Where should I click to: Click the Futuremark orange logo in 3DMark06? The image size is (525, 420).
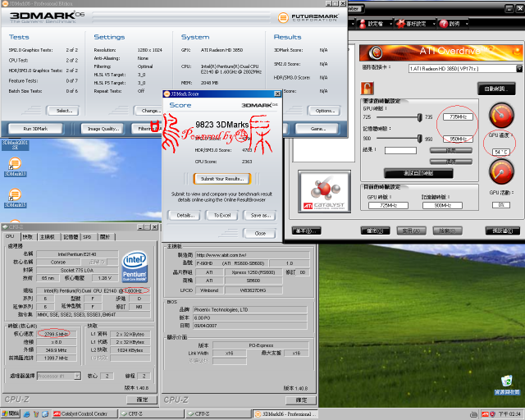click(283, 17)
